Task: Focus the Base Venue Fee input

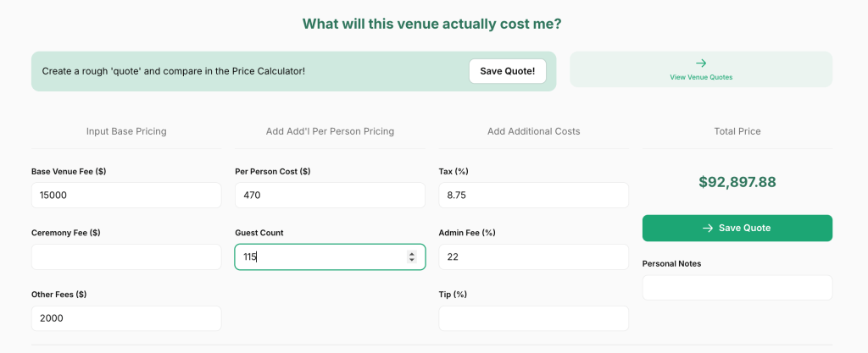Action: (x=126, y=195)
